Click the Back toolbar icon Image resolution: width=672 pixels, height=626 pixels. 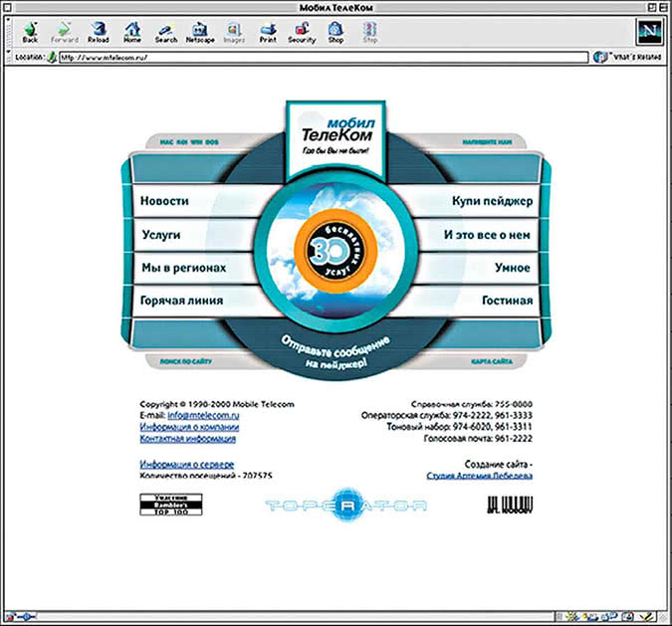[30, 33]
